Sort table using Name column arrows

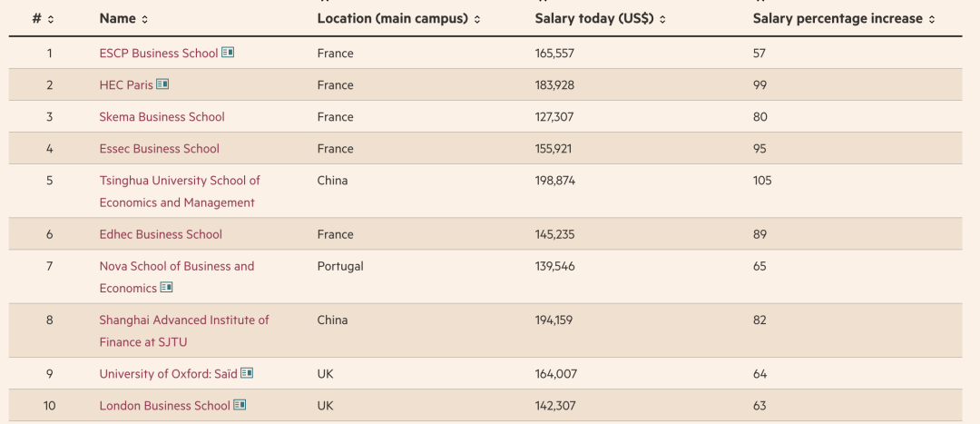[144, 19]
